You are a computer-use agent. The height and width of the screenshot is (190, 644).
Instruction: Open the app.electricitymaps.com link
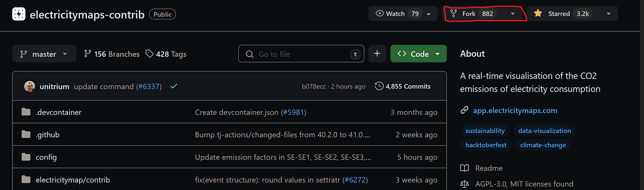point(515,111)
